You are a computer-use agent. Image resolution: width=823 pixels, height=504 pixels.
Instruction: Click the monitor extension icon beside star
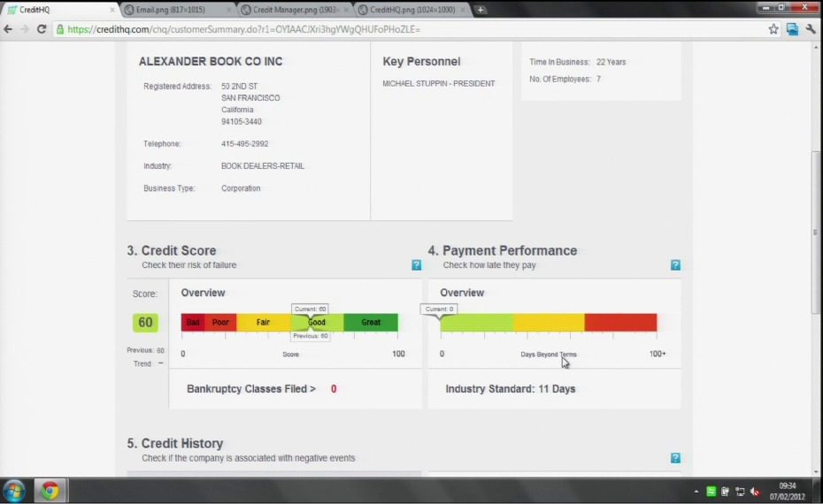point(792,29)
